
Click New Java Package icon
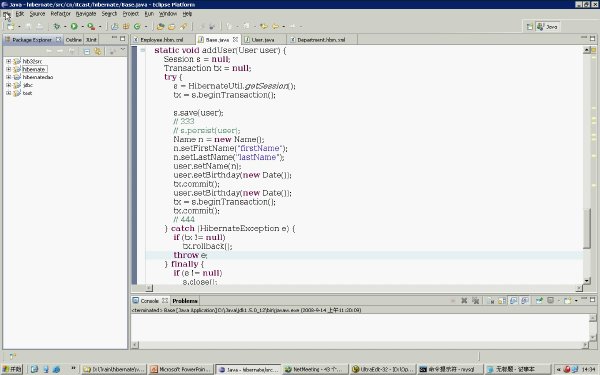point(126,26)
